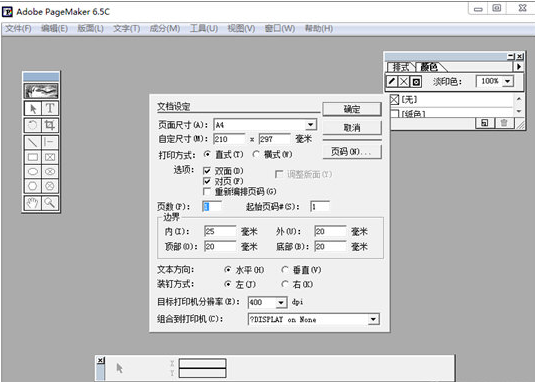Select the Cropping tool in toolbox
The image size is (535, 382).
click(x=50, y=125)
